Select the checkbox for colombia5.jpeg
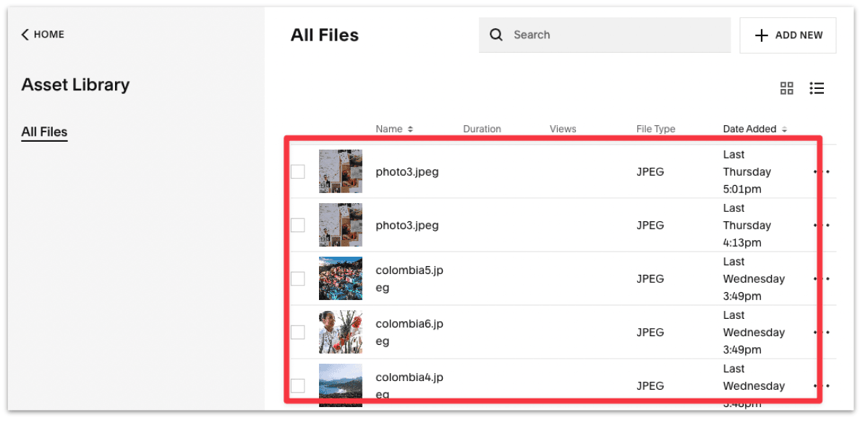The height and width of the screenshot is (423, 868). pyautogui.click(x=297, y=278)
